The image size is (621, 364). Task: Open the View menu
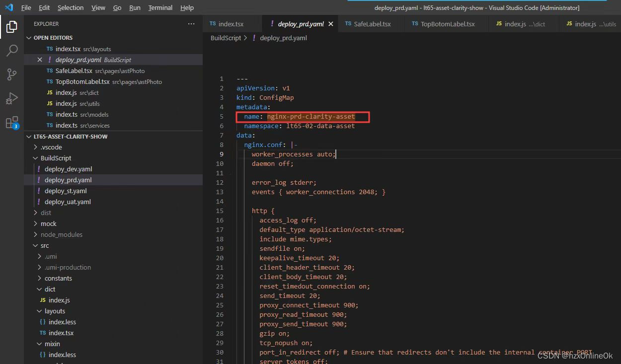click(98, 7)
